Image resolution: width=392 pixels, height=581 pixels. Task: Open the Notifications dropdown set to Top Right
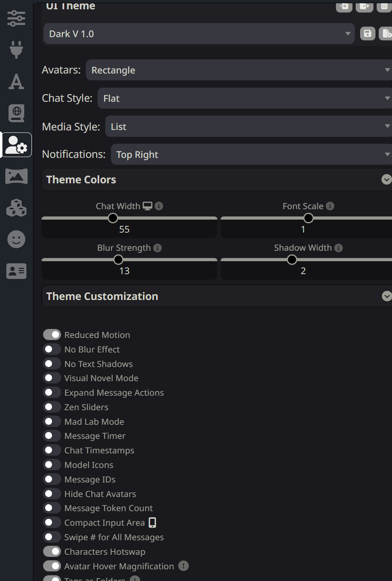point(251,154)
